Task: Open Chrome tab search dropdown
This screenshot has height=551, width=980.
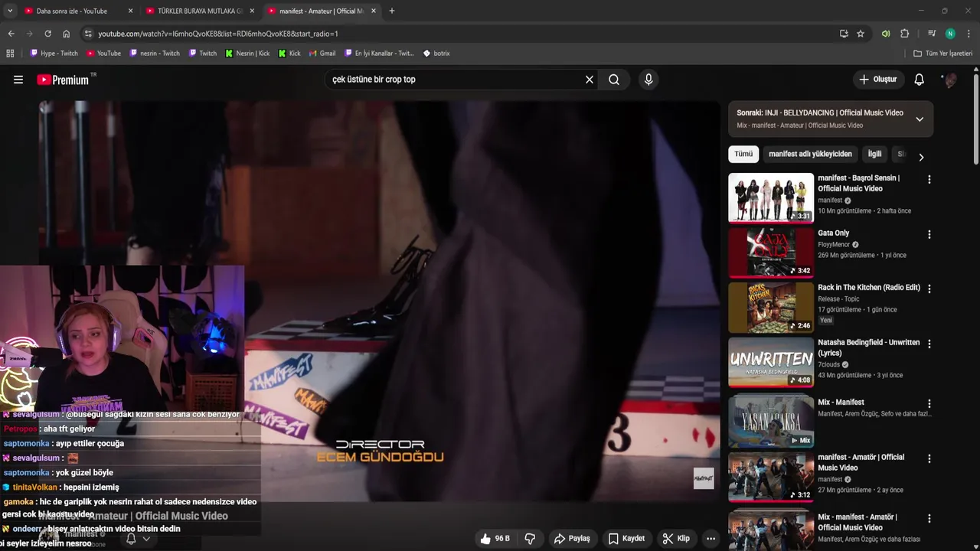Action: [10, 11]
